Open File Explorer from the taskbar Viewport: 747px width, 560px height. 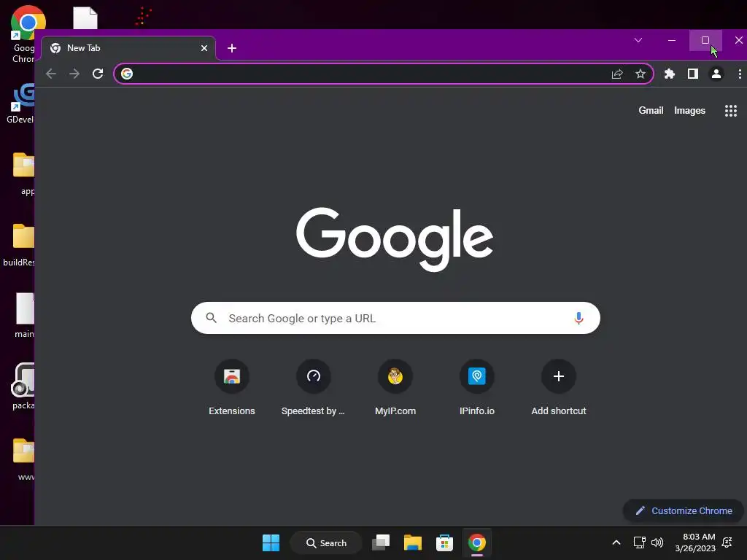click(x=413, y=542)
